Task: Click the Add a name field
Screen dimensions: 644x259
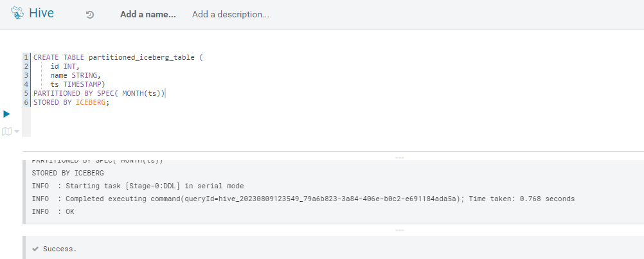Action: pos(148,14)
